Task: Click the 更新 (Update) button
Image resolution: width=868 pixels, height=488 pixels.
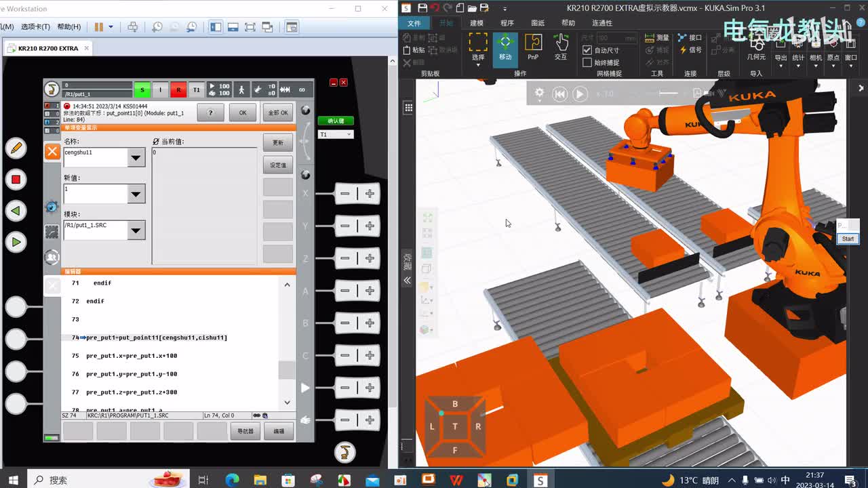Action: [x=278, y=142]
